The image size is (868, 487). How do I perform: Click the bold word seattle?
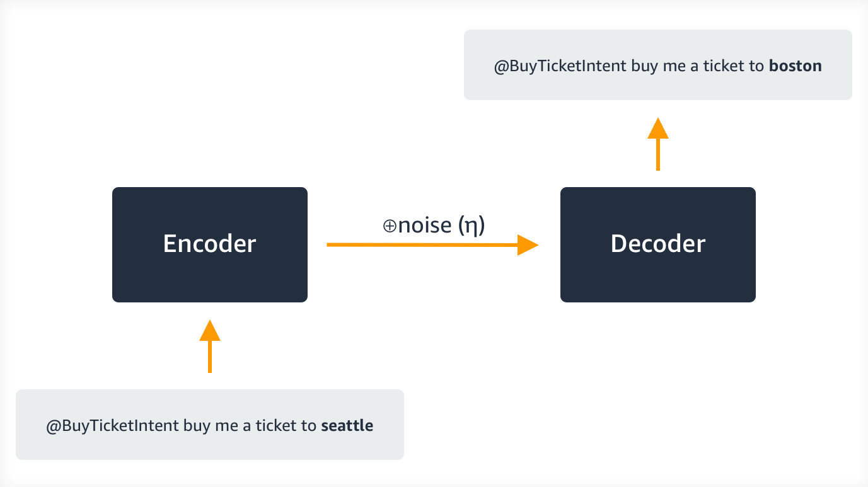[347, 426]
